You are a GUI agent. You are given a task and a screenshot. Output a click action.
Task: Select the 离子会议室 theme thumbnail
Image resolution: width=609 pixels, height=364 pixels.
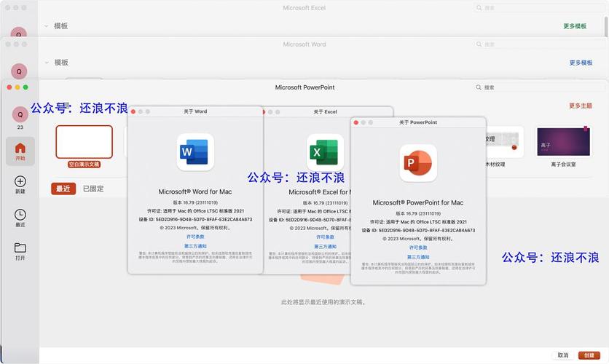563,142
